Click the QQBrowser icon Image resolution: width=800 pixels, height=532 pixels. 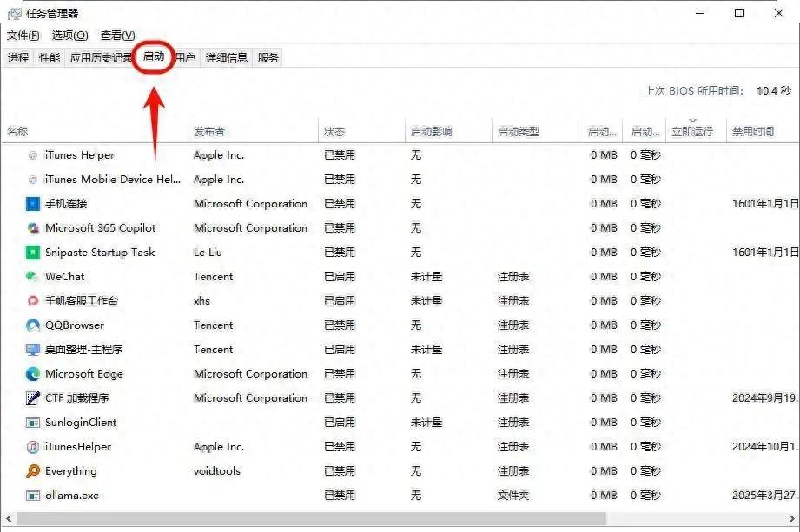click(33, 325)
